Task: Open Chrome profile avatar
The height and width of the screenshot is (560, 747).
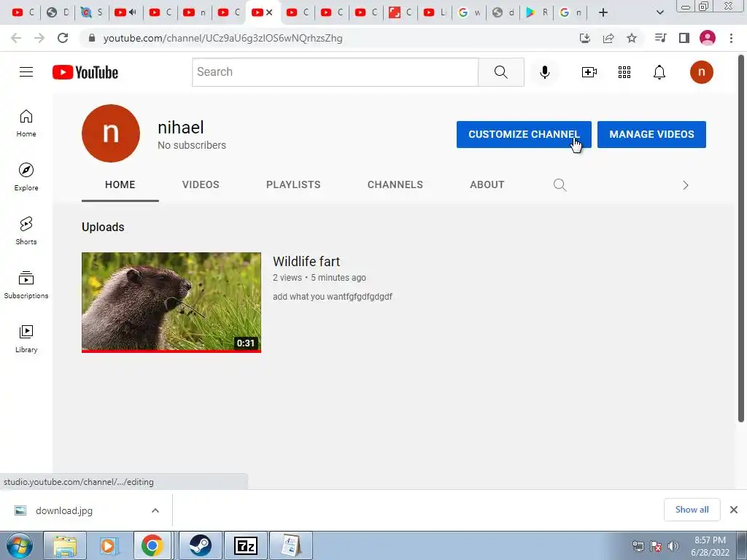Action: [x=707, y=38]
